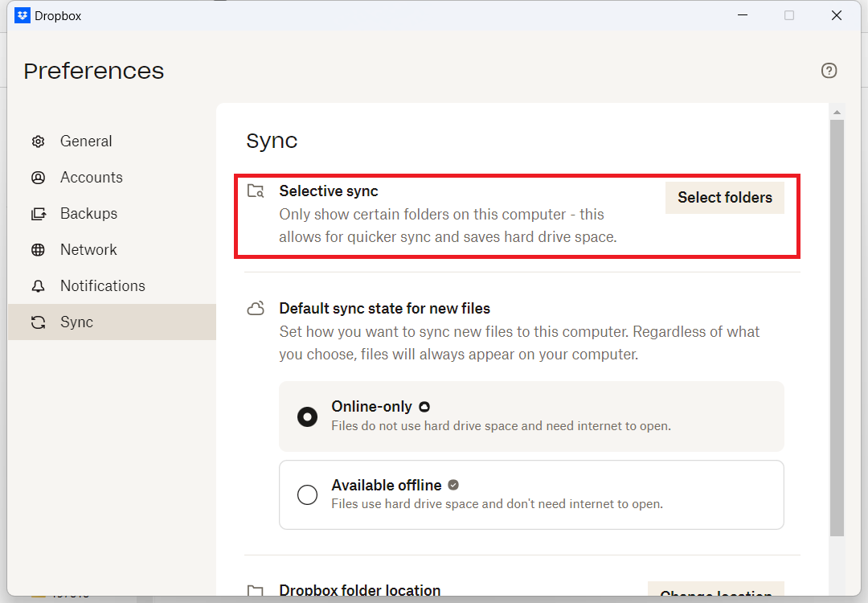
Task: Show the Notifications tab
Action: coord(112,285)
